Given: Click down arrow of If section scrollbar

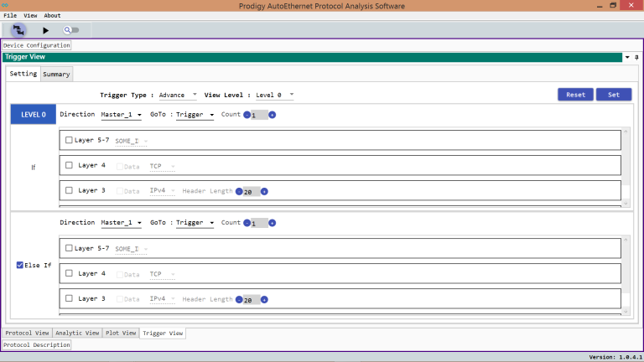Looking at the screenshot, I should pos(626,203).
